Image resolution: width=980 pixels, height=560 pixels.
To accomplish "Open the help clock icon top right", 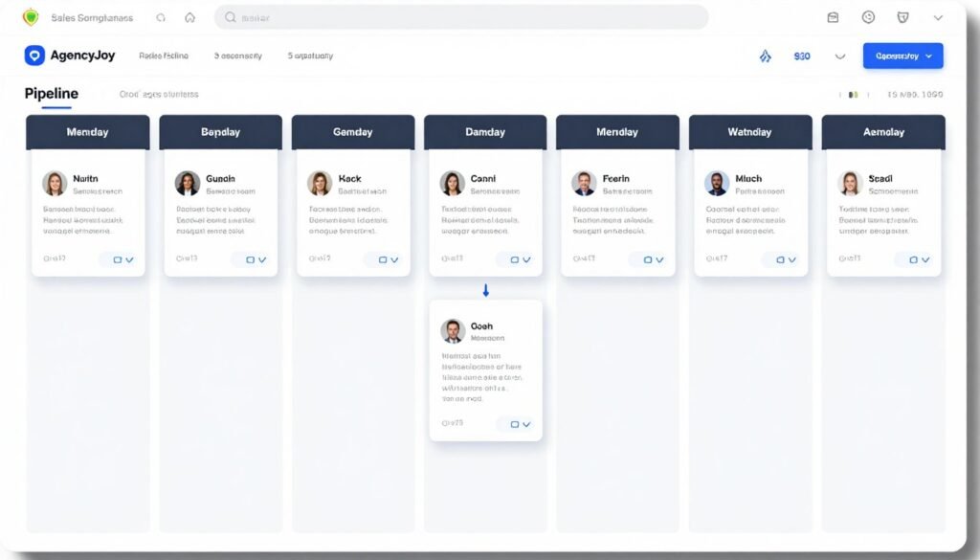I will point(868,16).
